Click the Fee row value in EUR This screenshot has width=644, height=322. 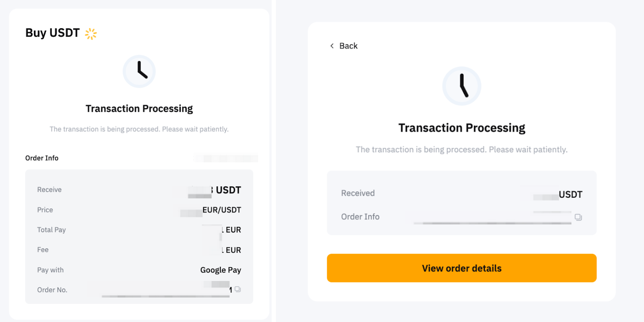point(229,250)
